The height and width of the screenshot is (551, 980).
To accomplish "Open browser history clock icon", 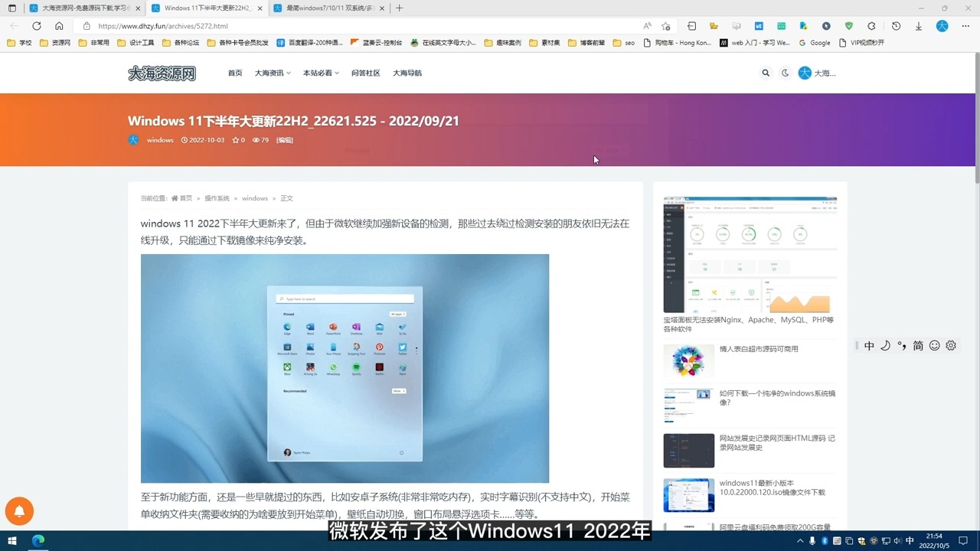I will tap(897, 26).
